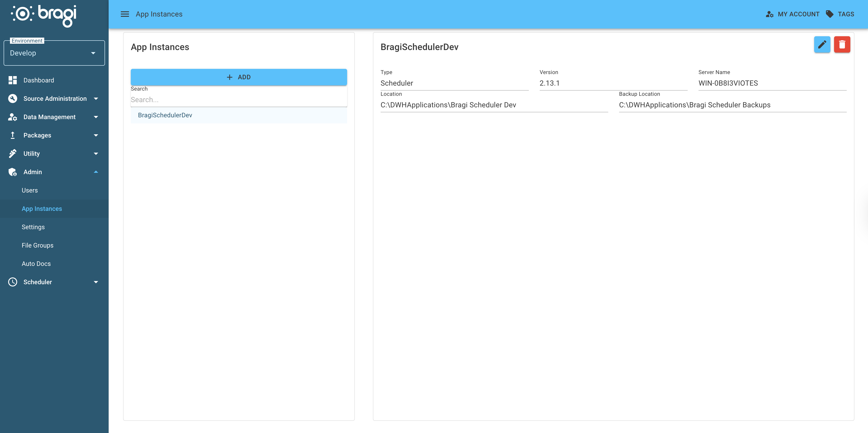This screenshot has width=868, height=433.
Task: Click the Packages upload icon
Action: pyautogui.click(x=12, y=135)
